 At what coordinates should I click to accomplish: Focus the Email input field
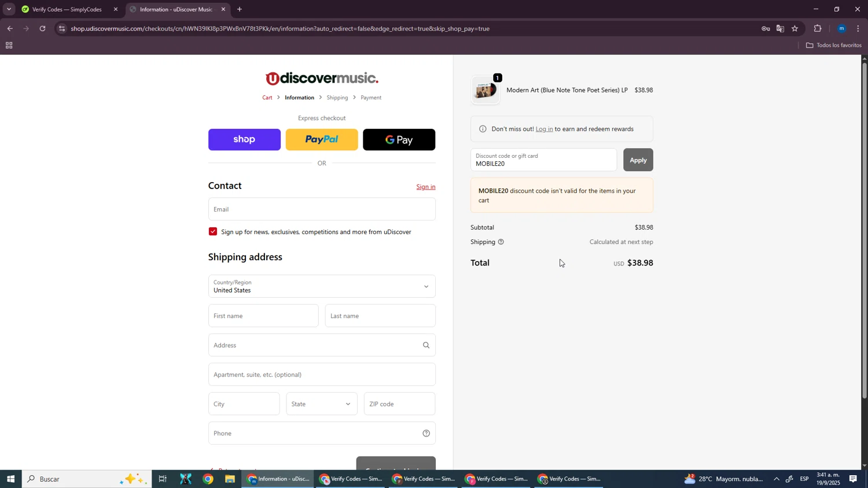tap(322, 209)
